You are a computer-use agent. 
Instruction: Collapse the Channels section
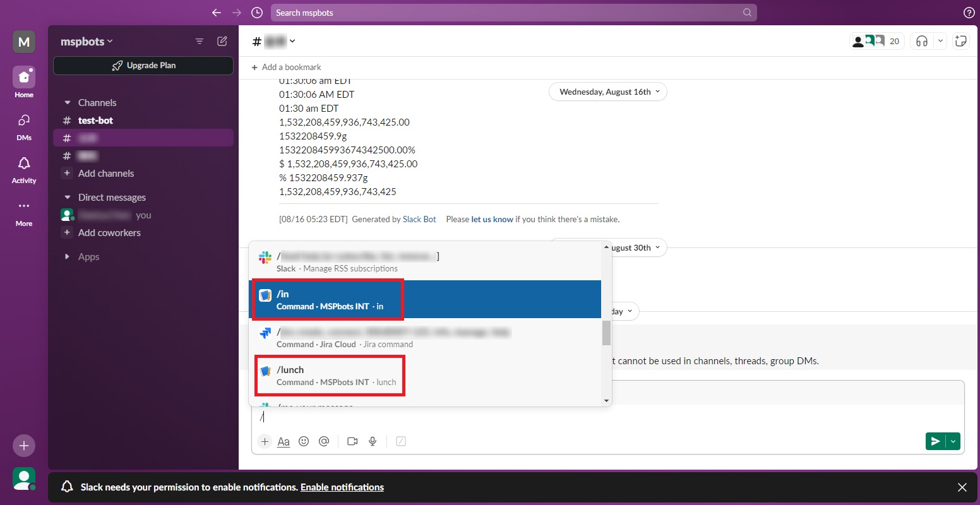(68, 102)
